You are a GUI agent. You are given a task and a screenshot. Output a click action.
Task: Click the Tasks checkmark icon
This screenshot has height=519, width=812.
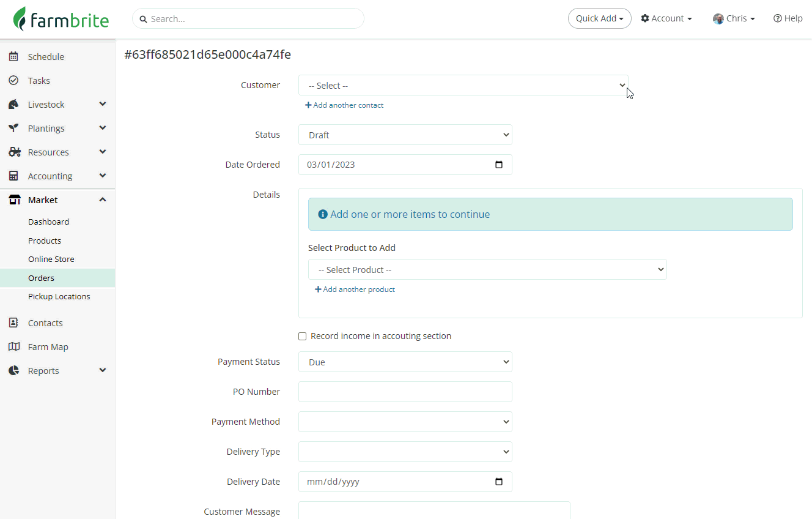point(13,81)
